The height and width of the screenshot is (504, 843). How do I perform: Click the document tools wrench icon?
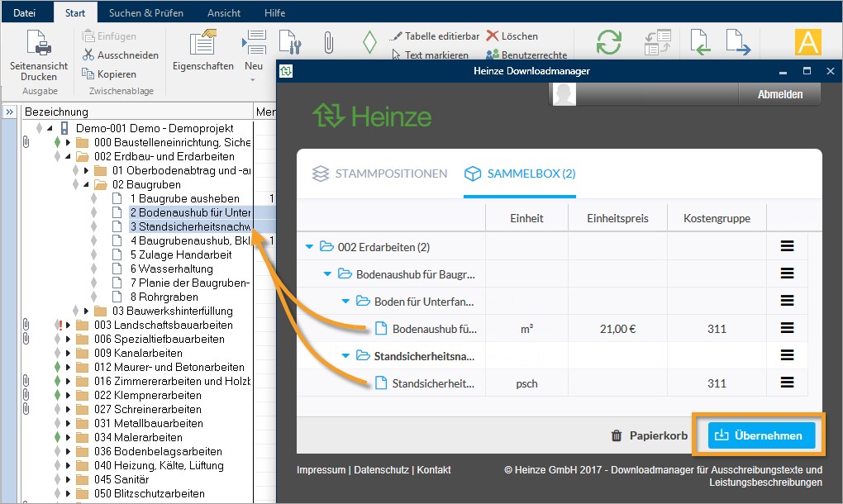point(290,42)
